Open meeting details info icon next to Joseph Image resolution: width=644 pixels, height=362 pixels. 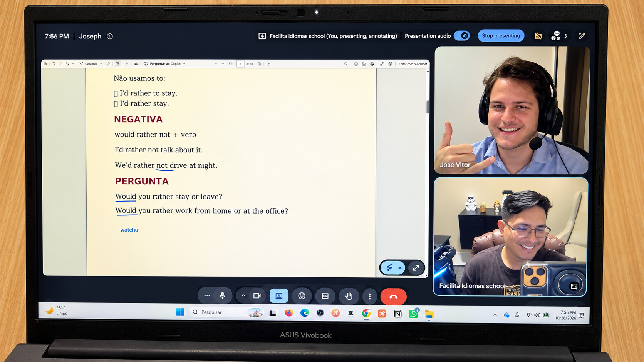pos(110,37)
